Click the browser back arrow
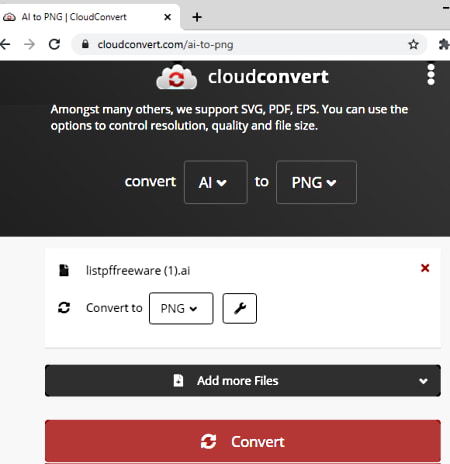The height and width of the screenshot is (464, 450). [x=5, y=44]
